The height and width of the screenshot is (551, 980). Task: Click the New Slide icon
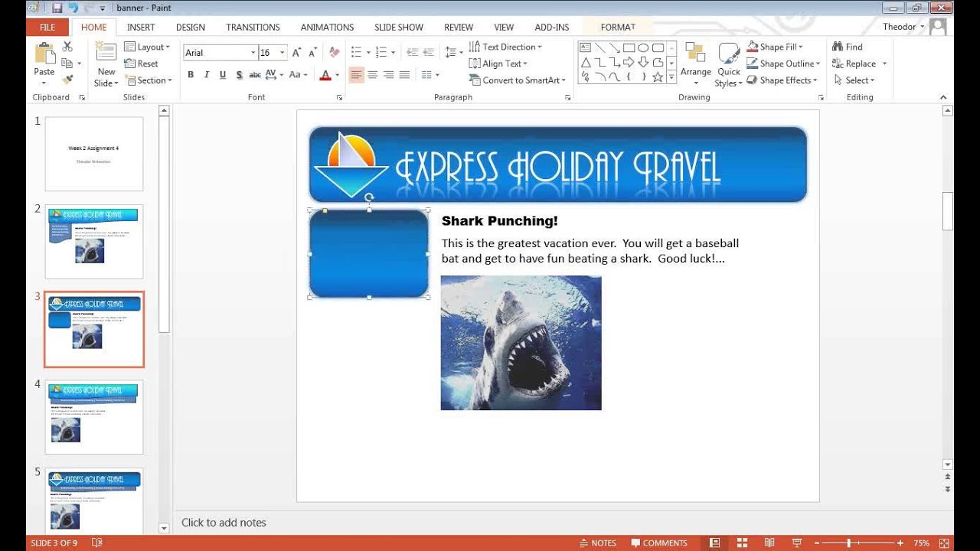click(106, 53)
